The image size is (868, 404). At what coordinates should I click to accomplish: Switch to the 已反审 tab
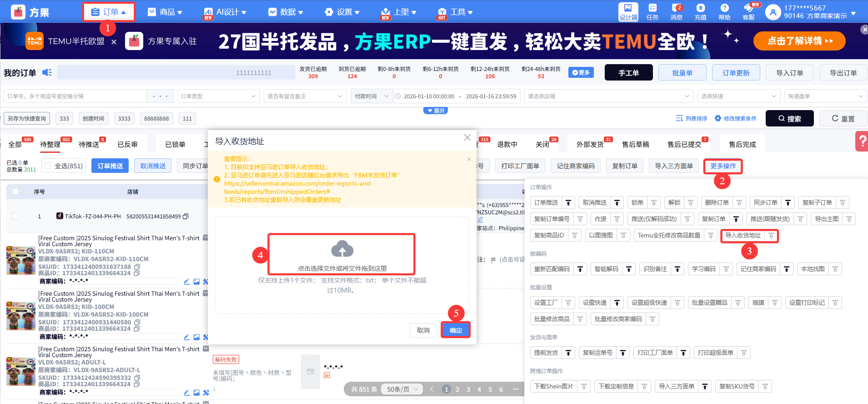click(128, 144)
